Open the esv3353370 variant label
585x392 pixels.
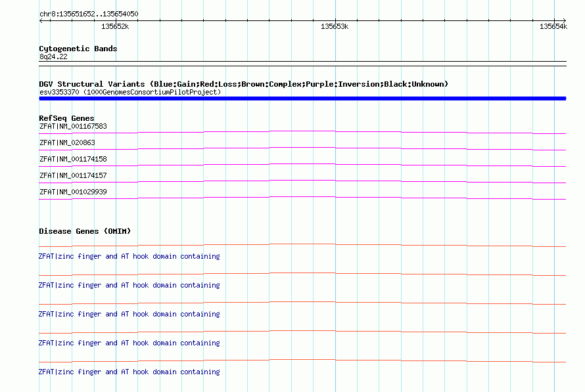(130, 92)
